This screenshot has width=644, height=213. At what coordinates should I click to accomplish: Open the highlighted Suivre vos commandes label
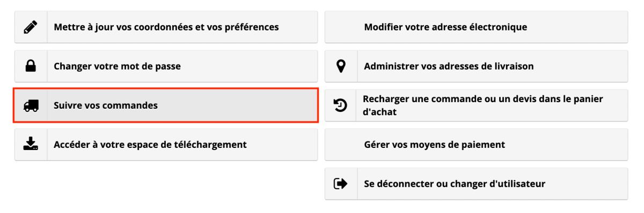[x=106, y=105]
